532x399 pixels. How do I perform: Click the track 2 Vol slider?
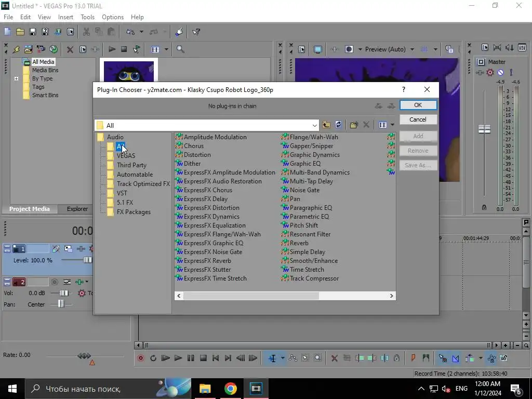click(x=64, y=293)
